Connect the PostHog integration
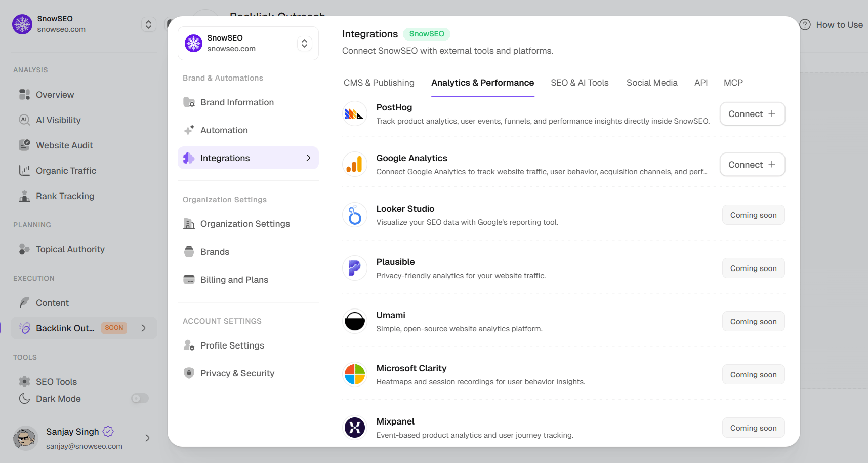Screen dimensions: 868x463 753,114
